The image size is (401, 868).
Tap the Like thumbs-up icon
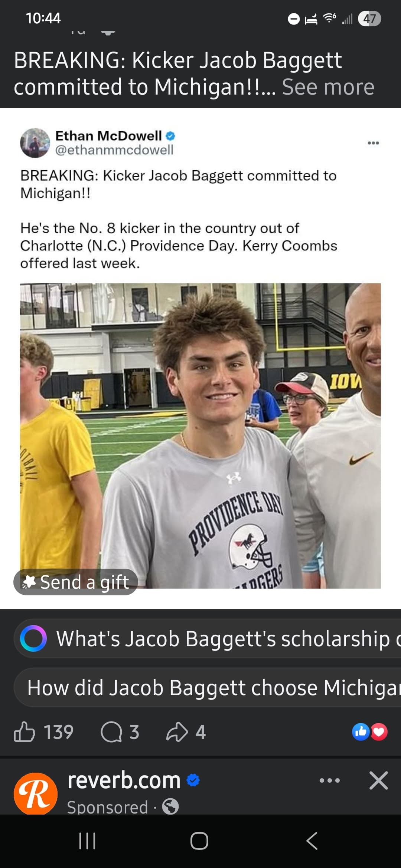pos(25,732)
